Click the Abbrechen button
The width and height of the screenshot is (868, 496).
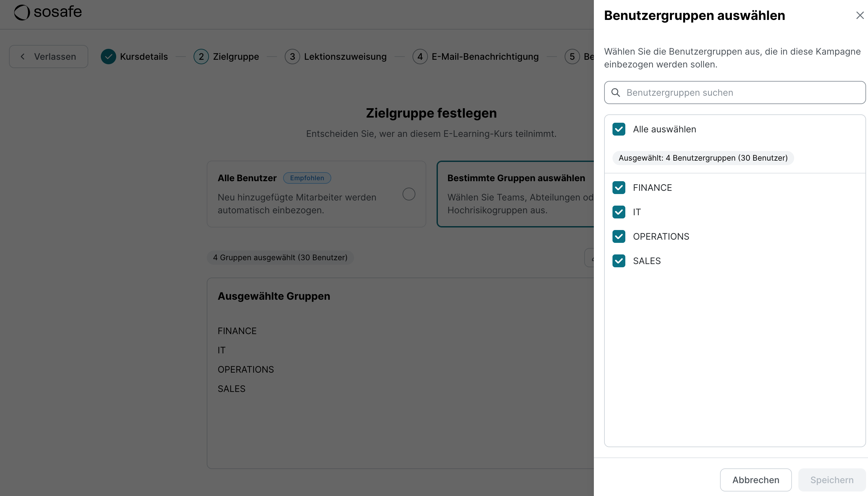[756, 480]
